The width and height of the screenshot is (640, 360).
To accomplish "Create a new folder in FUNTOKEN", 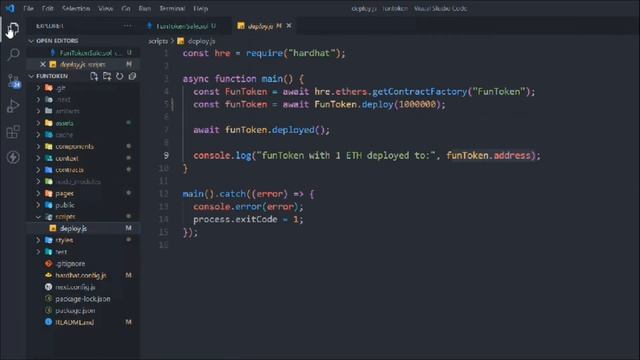I will point(107,76).
